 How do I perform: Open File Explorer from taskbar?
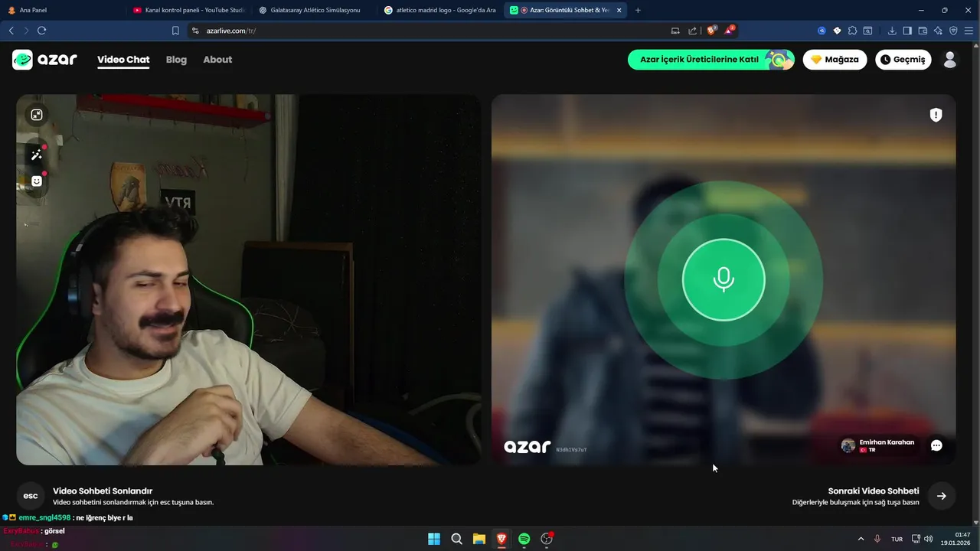click(479, 539)
